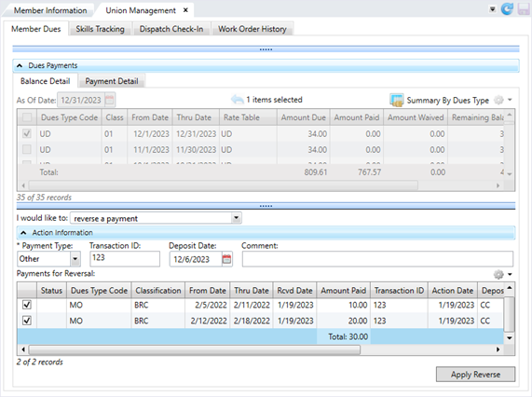
Task: Toggle the select-all checkbox in balance grid header
Action: pos(27,117)
